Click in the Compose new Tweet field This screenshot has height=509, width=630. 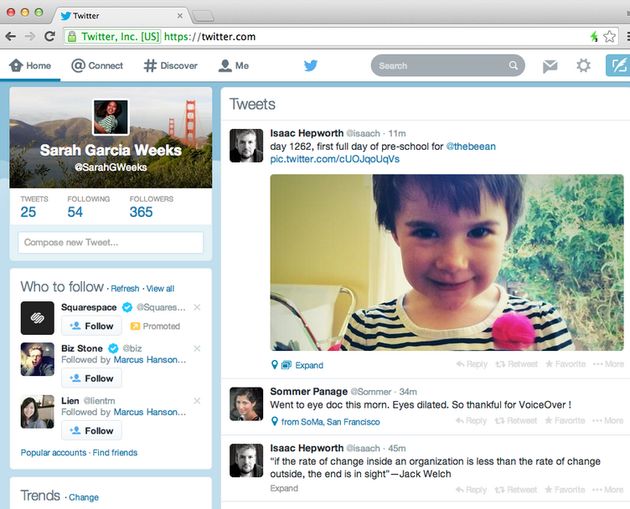(x=110, y=242)
